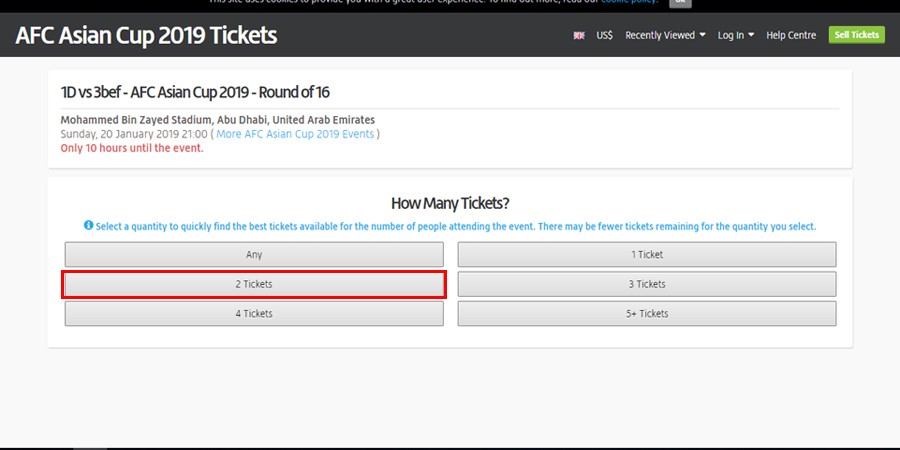Select the 5+ Tickets option

click(647, 313)
